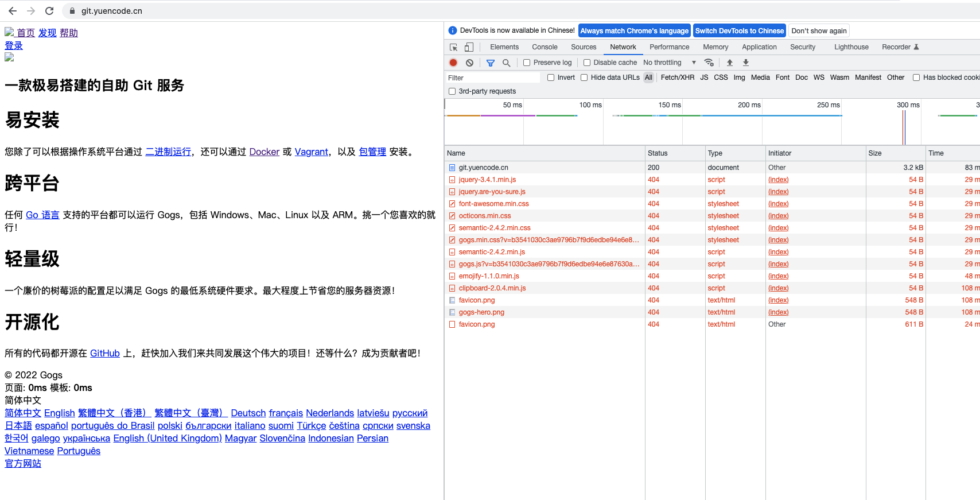Open the Docker link
This screenshot has width=980, height=500.
click(x=265, y=152)
